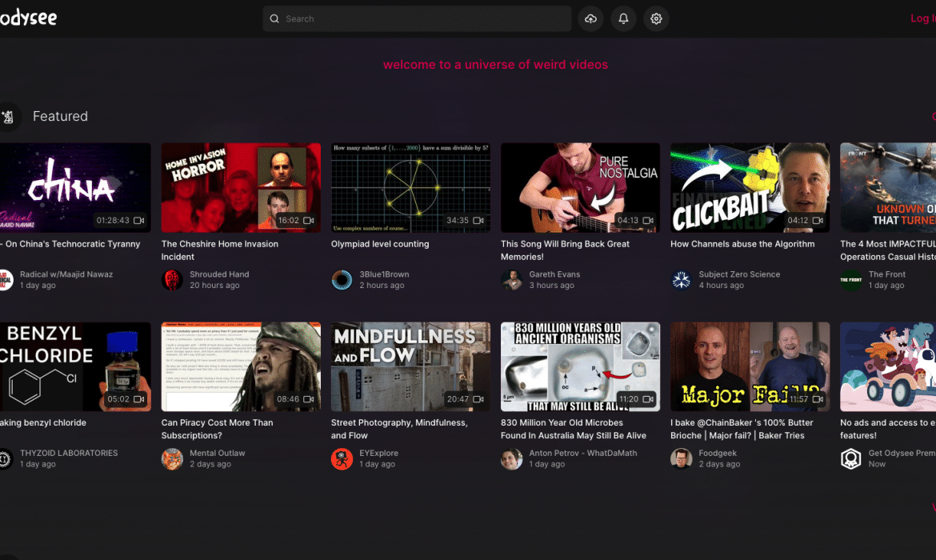Open the Radical w/Maajid Nawaz avatar
The image size is (936, 560).
point(6,280)
